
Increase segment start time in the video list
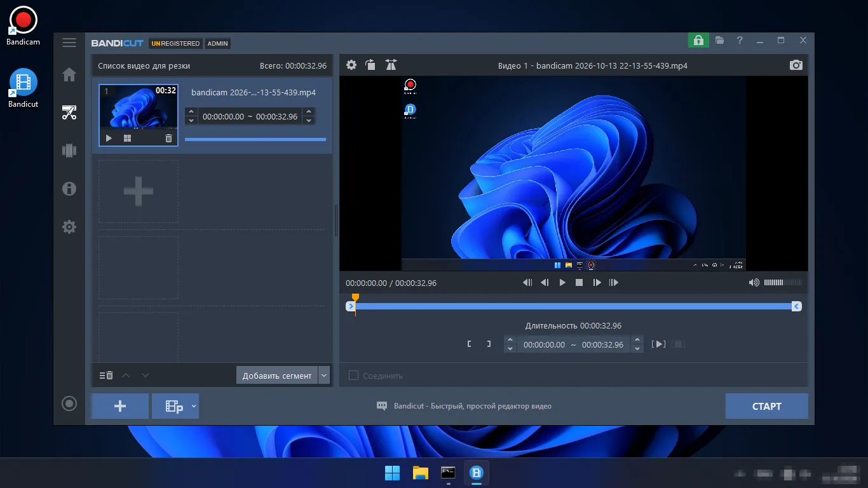tap(191, 112)
